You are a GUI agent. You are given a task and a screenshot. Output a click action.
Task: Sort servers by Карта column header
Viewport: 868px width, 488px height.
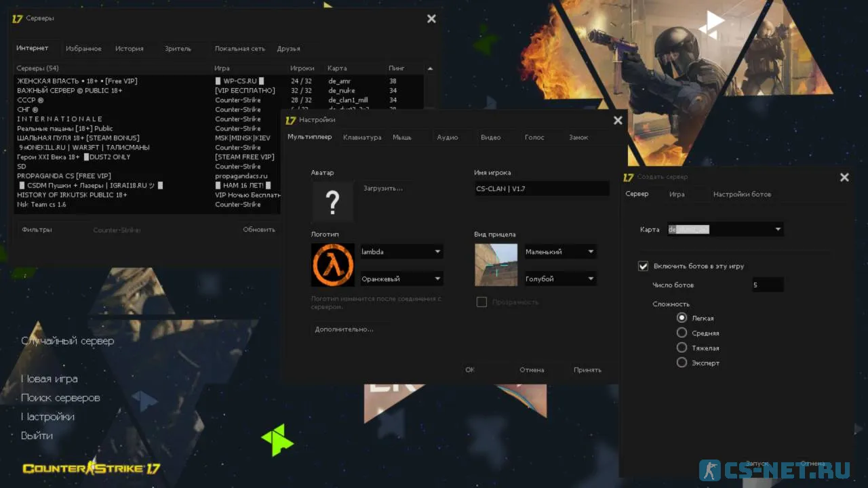337,68
